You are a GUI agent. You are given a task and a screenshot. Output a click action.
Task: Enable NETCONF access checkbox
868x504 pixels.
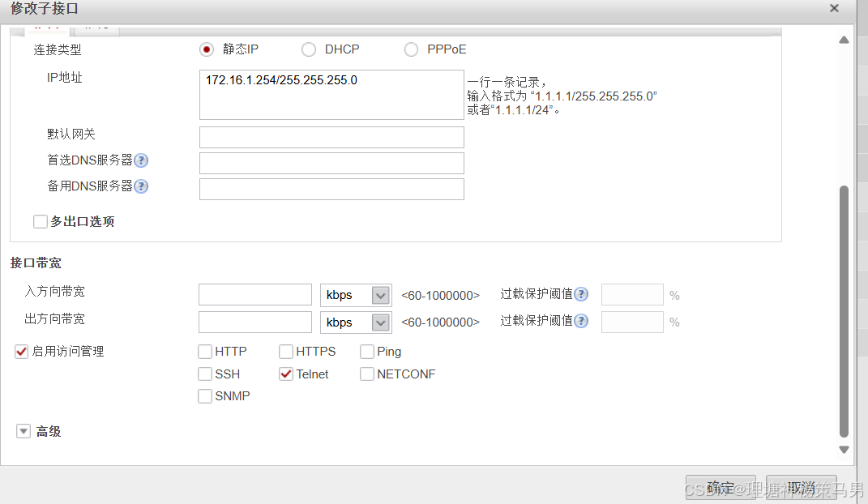point(366,374)
